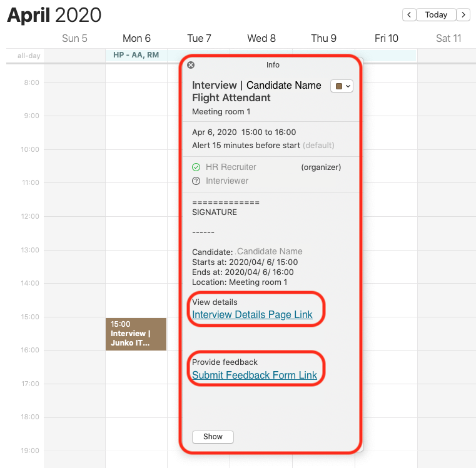476x468 pixels.
Task: Click the Fri 10 day header
Action: 386,38
